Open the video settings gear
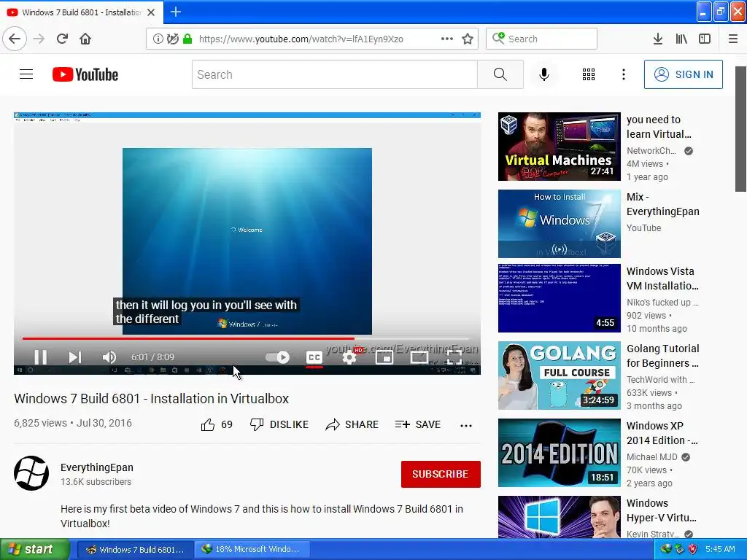 click(349, 357)
